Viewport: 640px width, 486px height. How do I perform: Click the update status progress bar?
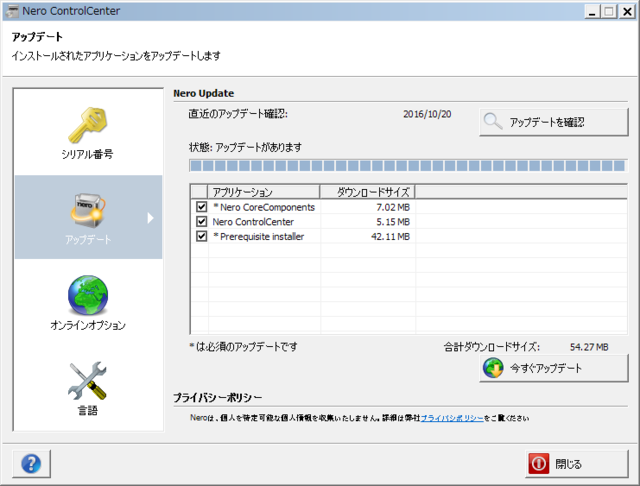408,166
